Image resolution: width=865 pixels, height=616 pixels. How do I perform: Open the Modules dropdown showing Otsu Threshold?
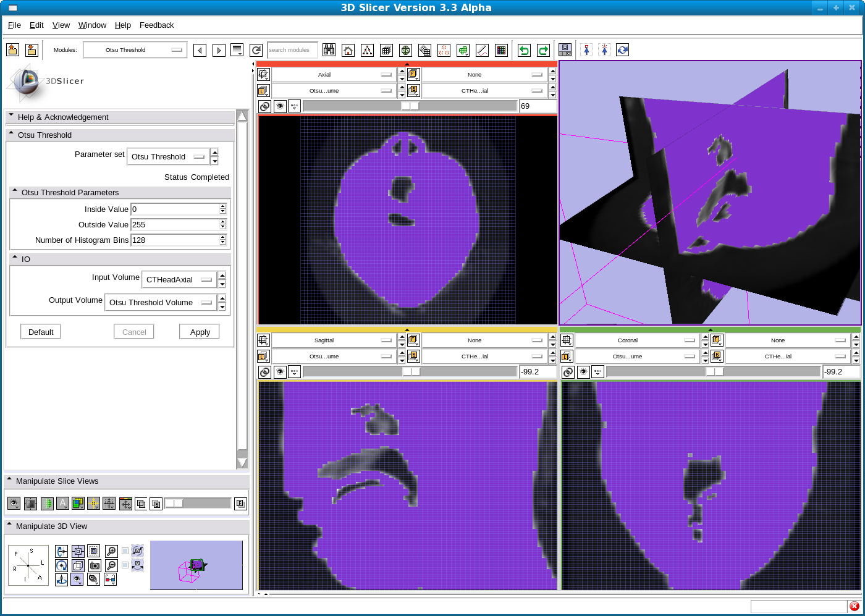click(x=135, y=50)
